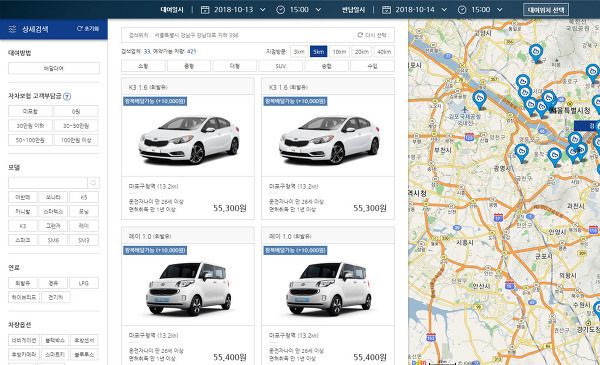Click the 초기화 reset button
This screenshot has height=365, width=600.
tap(88, 29)
